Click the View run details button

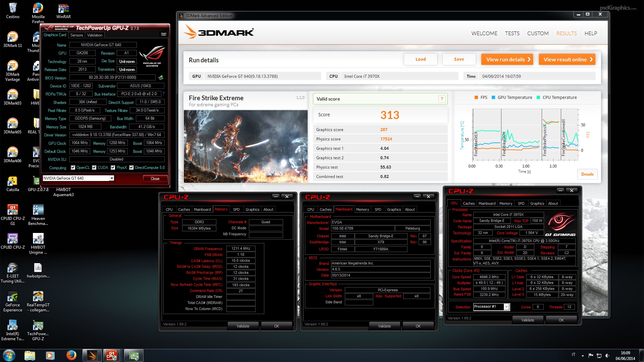coord(507,59)
